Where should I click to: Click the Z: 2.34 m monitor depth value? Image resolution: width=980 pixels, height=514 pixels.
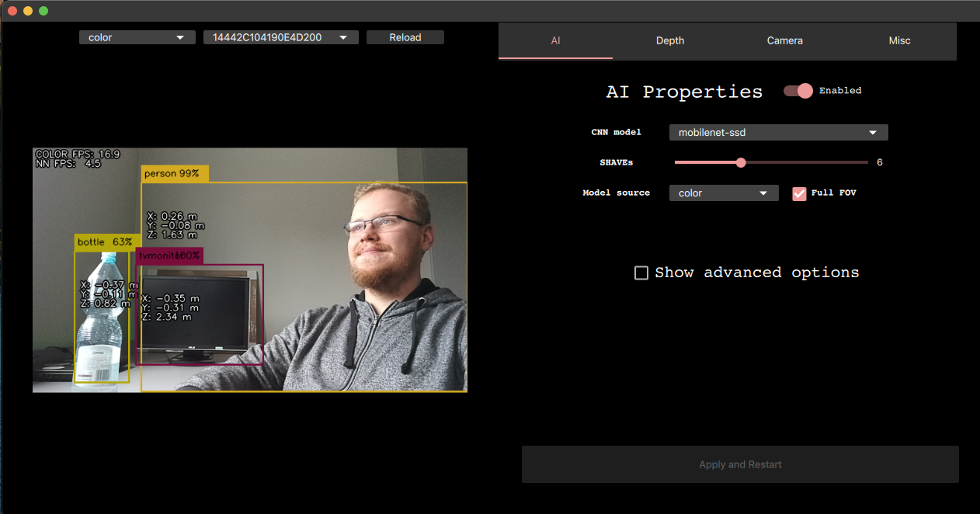166,317
